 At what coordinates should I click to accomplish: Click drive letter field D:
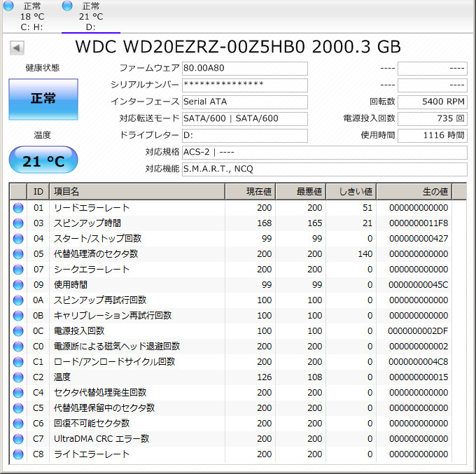(245, 135)
